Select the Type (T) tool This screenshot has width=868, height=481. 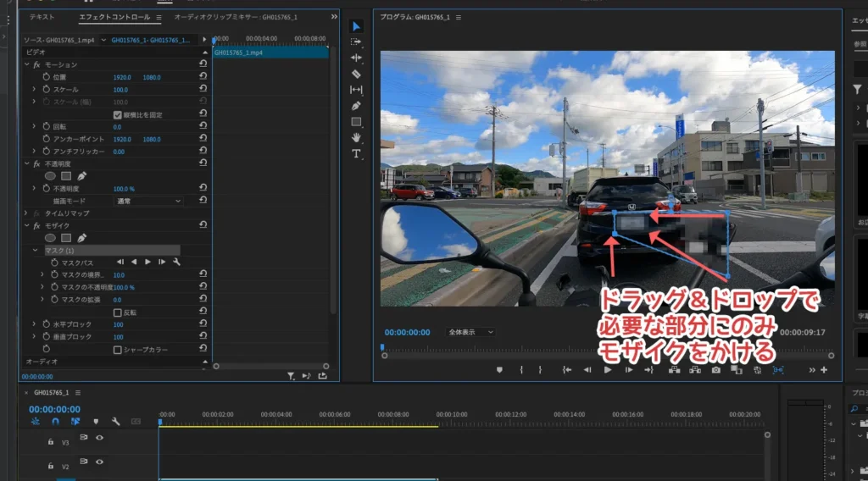point(356,153)
